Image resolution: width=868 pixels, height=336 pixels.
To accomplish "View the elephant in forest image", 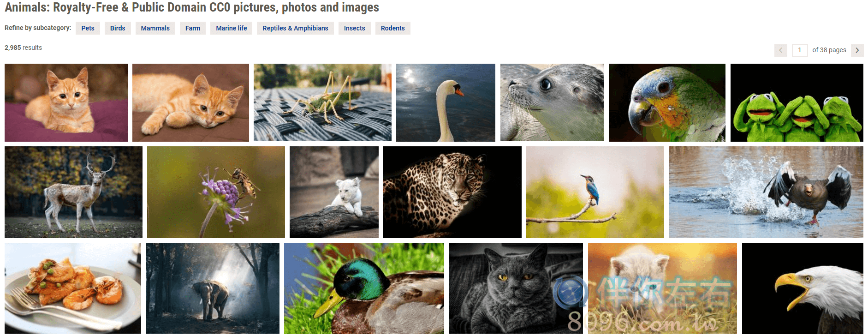I will [213, 288].
